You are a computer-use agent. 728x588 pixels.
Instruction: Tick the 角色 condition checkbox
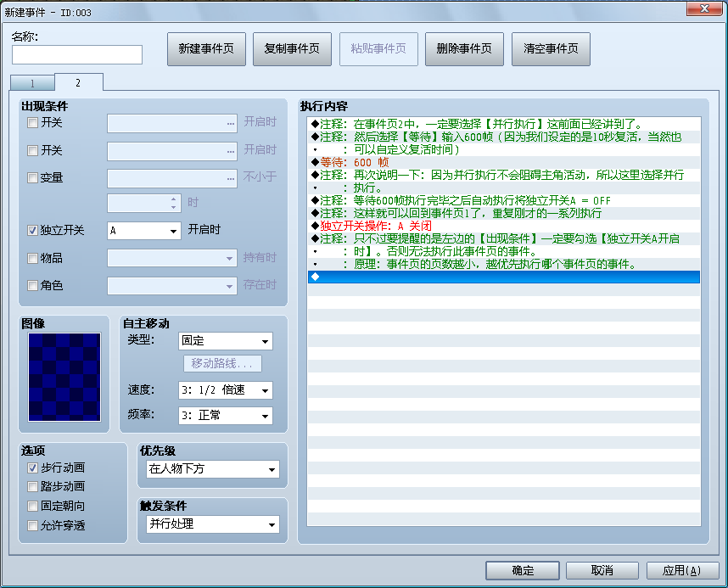(32, 285)
